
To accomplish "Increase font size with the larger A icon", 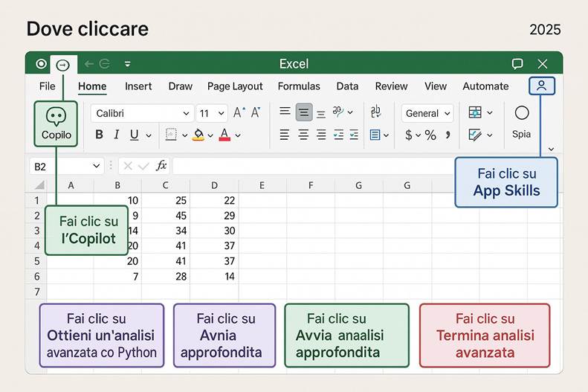I will pos(238,113).
